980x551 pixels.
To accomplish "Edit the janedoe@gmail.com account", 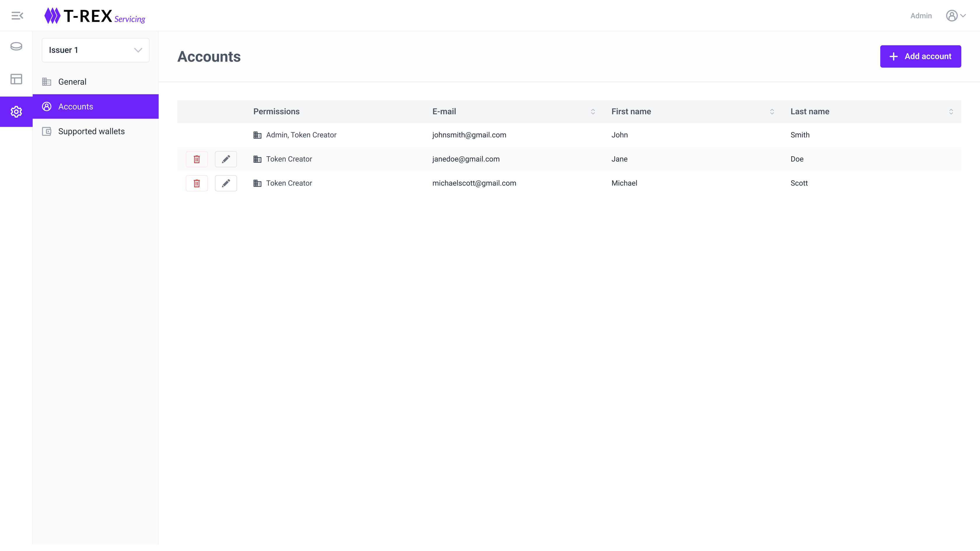I will pos(225,159).
